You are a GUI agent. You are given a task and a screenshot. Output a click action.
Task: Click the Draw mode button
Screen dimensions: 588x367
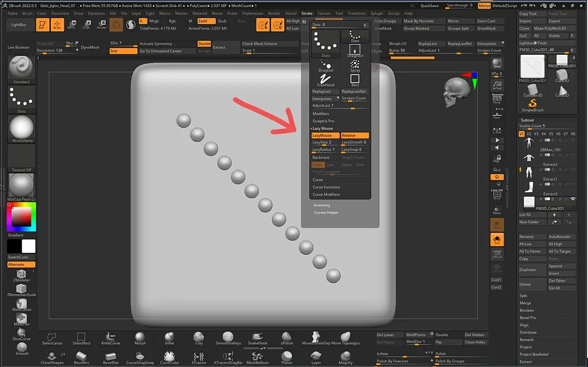(x=57, y=25)
